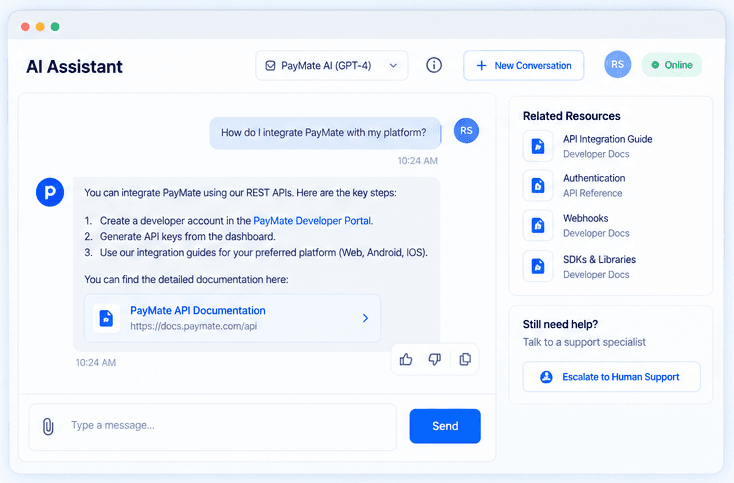Click the AI Assistant title

(x=74, y=67)
